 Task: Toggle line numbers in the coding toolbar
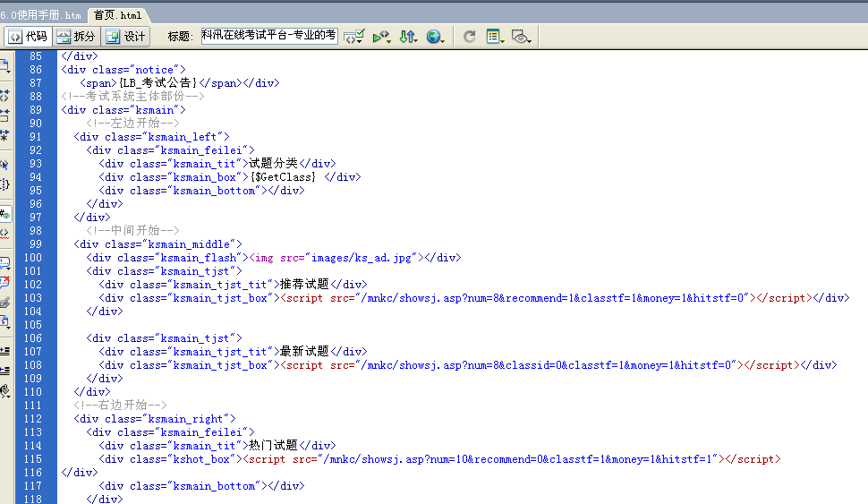pos(4,214)
